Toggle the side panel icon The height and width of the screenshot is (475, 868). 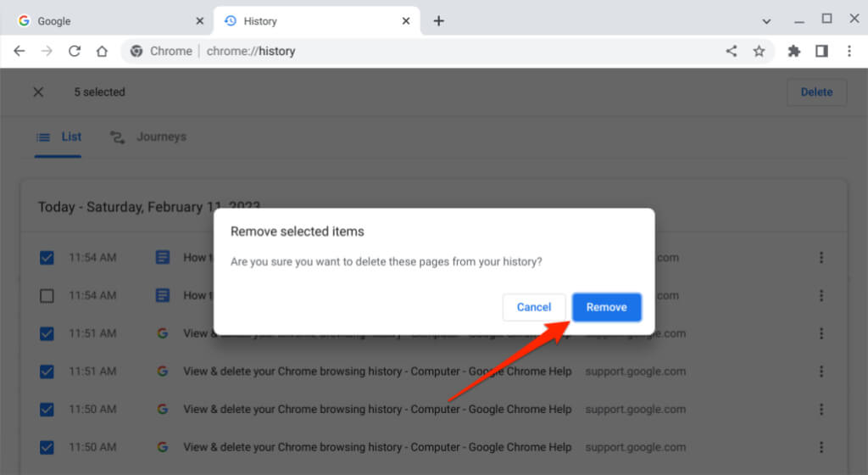tap(821, 51)
